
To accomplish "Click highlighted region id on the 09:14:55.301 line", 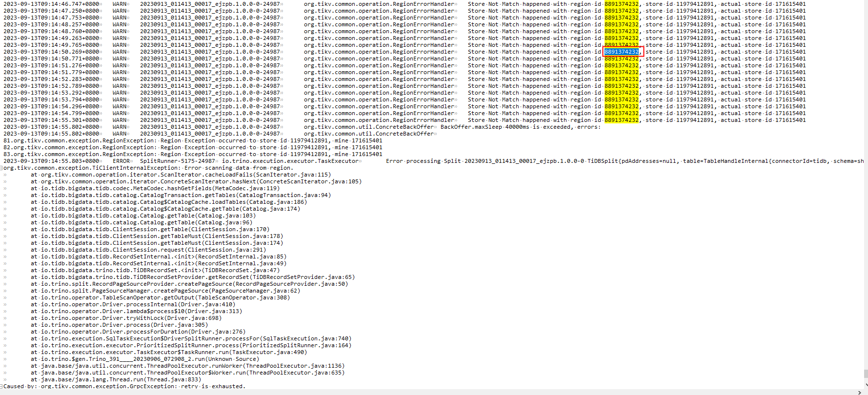I will (x=621, y=120).
